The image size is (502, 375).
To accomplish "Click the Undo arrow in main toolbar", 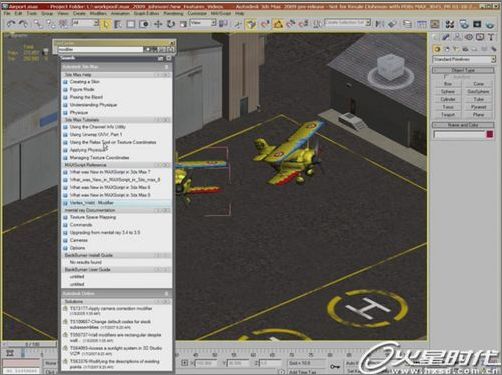I will pos(11,24).
